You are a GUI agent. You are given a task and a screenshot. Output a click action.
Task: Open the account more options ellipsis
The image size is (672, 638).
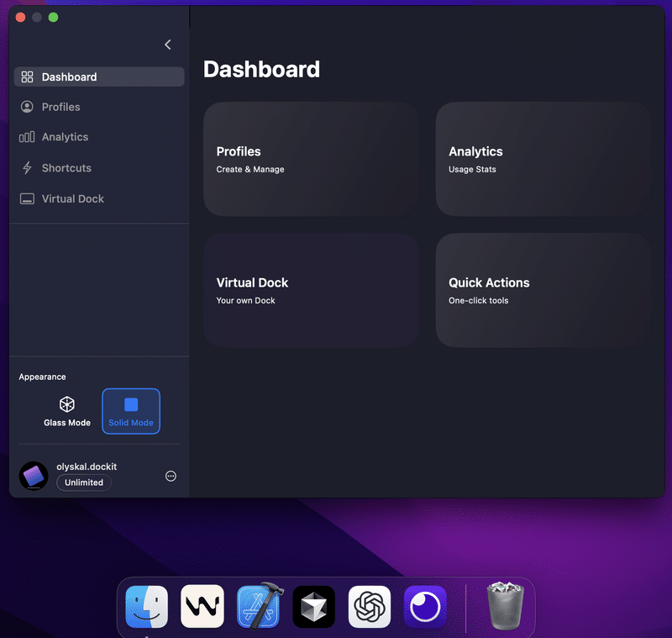tap(171, 477)
